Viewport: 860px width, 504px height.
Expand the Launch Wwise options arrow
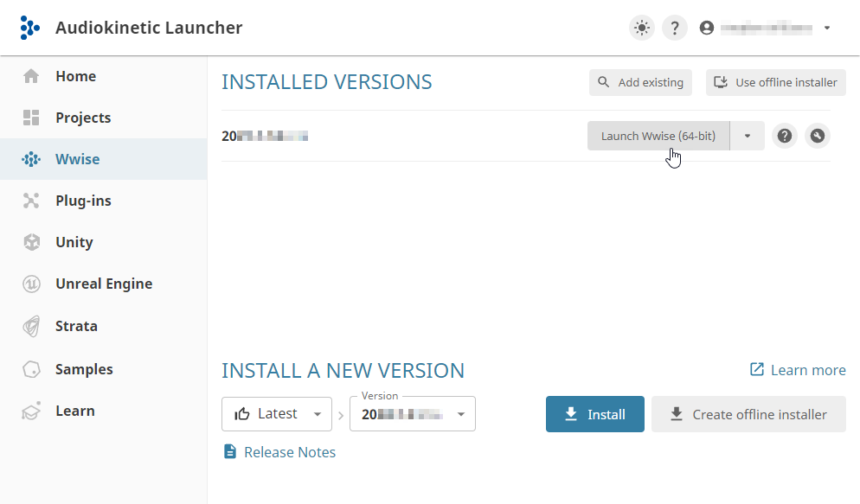tap(748, 136)
